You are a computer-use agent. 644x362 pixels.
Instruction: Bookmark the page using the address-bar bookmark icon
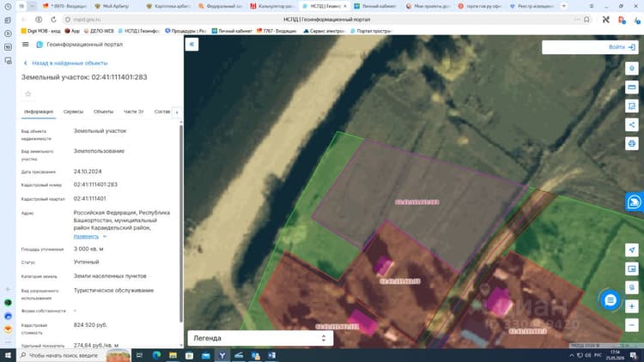(x=586, y=19)
